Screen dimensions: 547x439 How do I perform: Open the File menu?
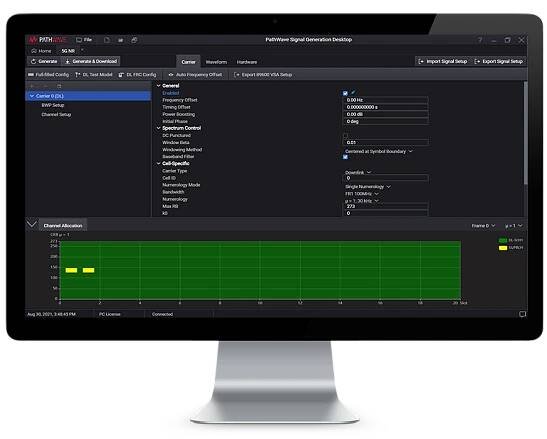coord(84,40)
